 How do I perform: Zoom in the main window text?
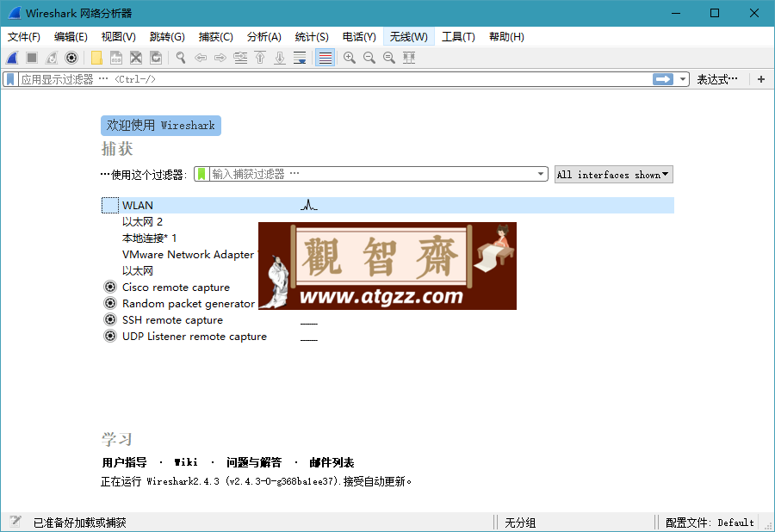(350, 58)
